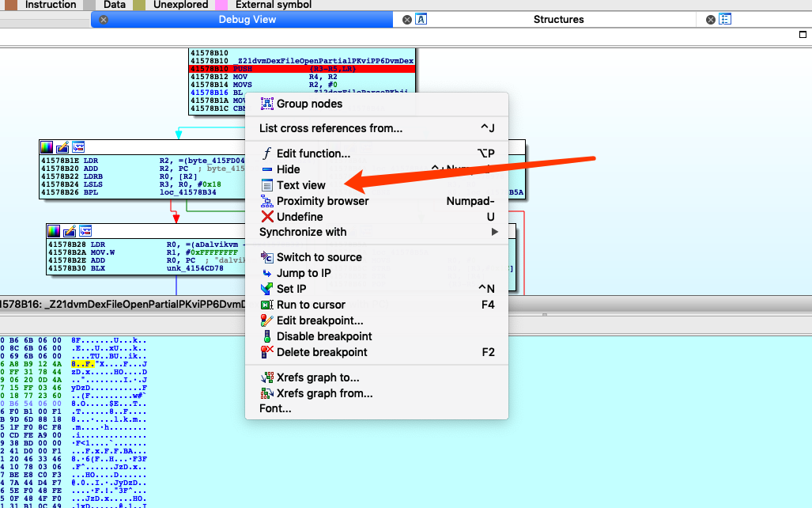
Task: Click Xrefs graph to icon
Action: [x=266, y=377]
